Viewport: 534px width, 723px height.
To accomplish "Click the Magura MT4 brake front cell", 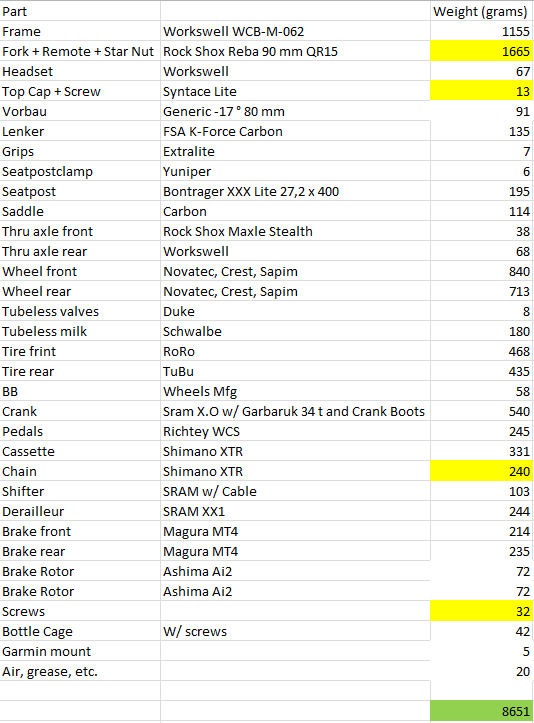I will [295, 531].
